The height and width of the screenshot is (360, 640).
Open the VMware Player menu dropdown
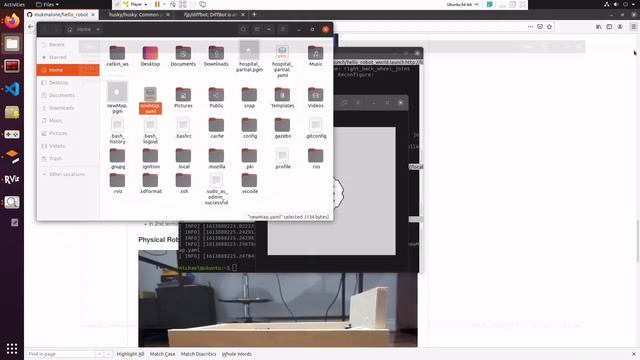click(136, 4)
